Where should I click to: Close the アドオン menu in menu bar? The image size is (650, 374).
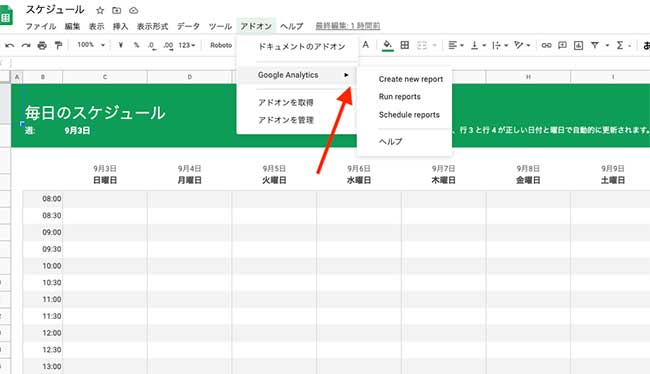tap(256, 26)
